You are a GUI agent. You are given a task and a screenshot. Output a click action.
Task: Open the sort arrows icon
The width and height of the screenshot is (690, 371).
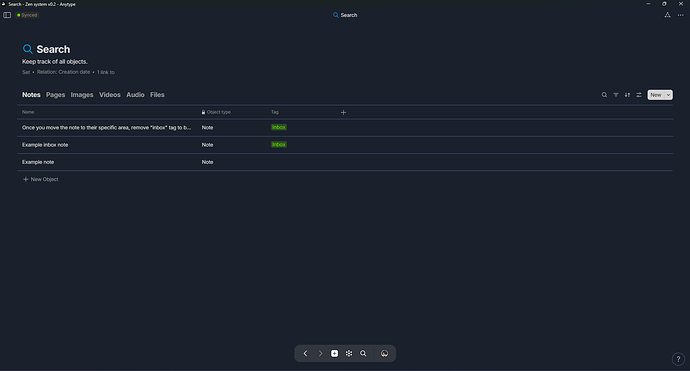coord(627,95)
